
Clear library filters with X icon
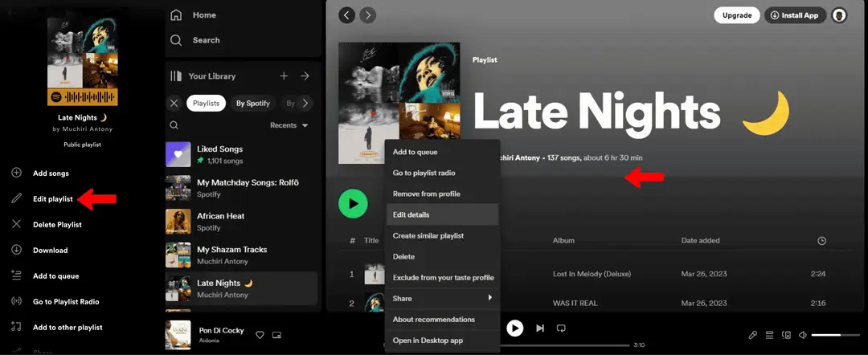coord(174,103)
